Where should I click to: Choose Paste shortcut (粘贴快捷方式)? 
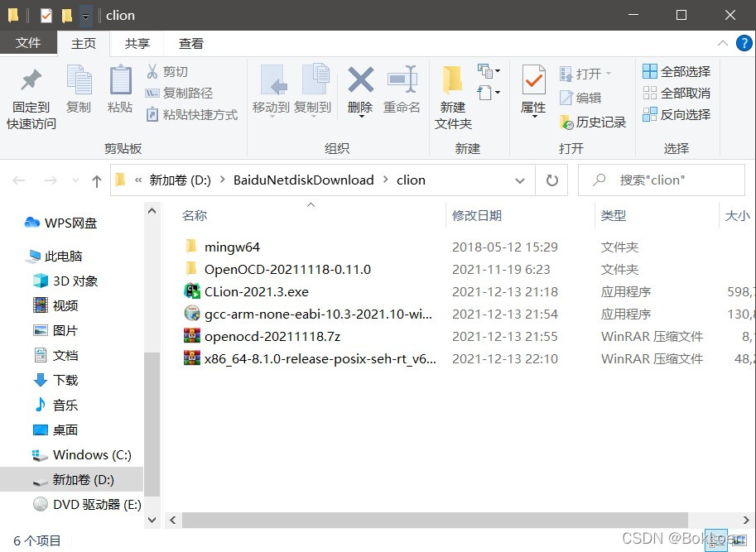192,115
